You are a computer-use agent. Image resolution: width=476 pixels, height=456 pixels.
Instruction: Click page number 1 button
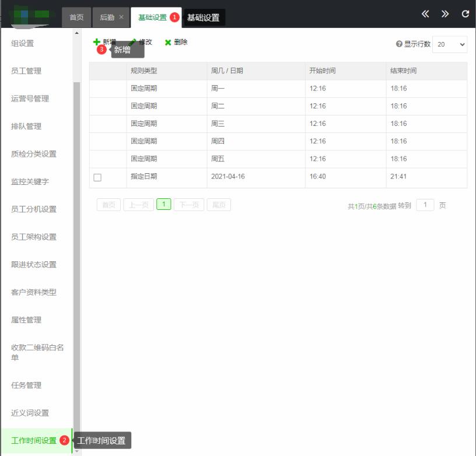[x=164, y=205]
